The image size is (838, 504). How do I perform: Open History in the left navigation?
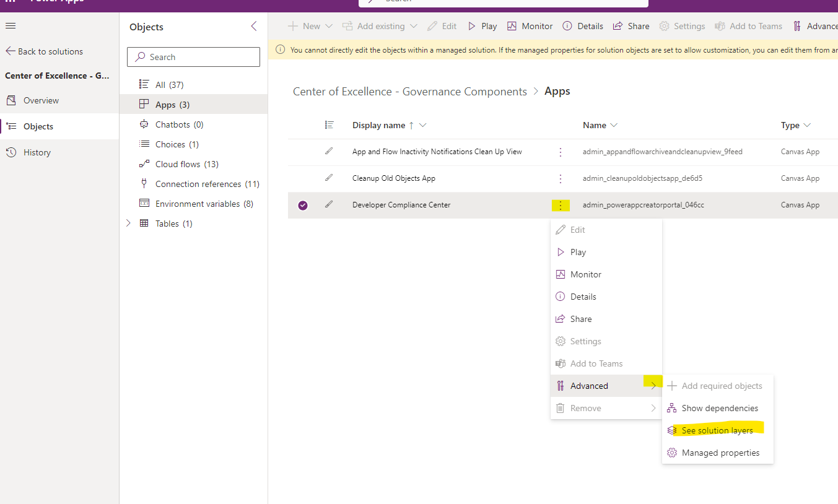pyautogui.click(x=37, y=152)
